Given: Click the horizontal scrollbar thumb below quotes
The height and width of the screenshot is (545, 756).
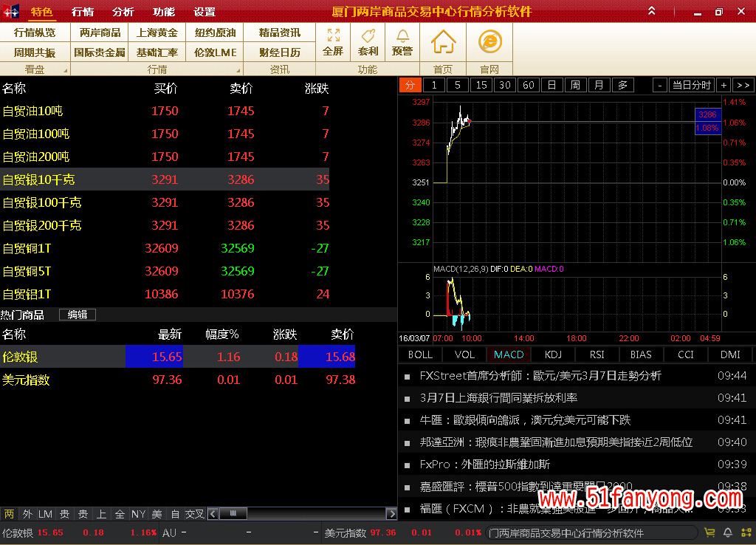Looking at the screenshot, I should [x=233, y=514].
